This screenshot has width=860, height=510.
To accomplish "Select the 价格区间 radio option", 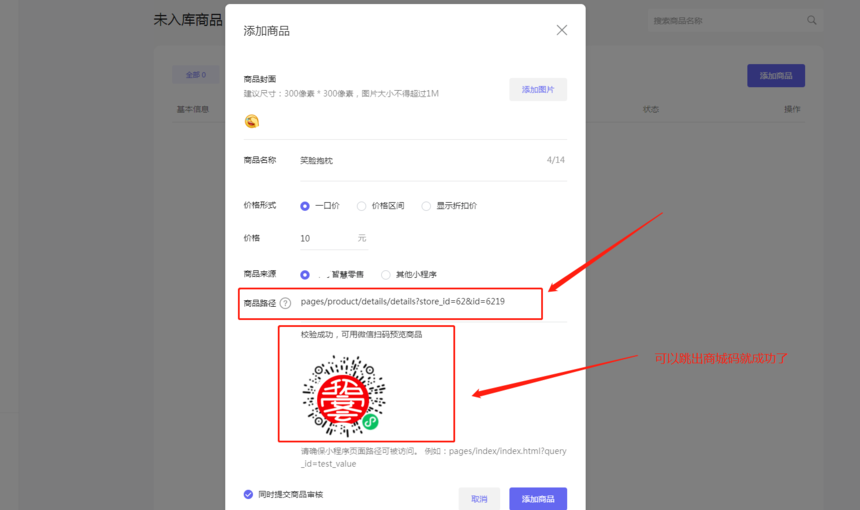I will [361, 206].
